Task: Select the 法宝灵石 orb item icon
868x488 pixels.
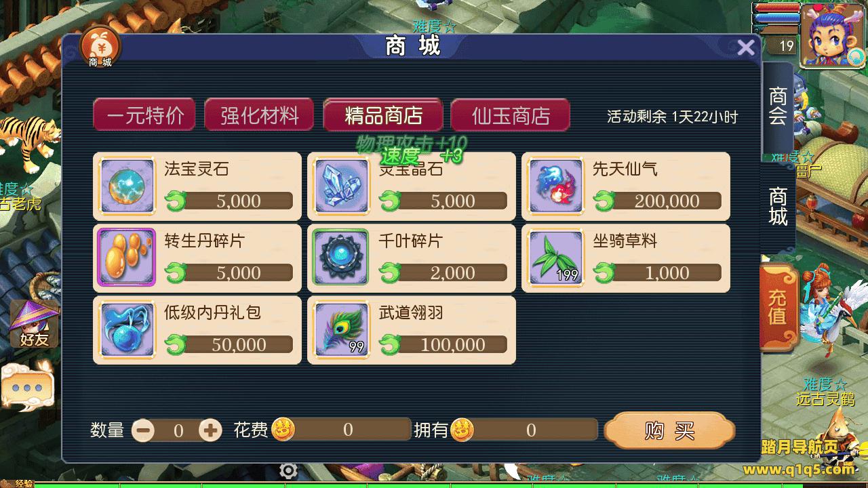Action: tap(127, 186)
